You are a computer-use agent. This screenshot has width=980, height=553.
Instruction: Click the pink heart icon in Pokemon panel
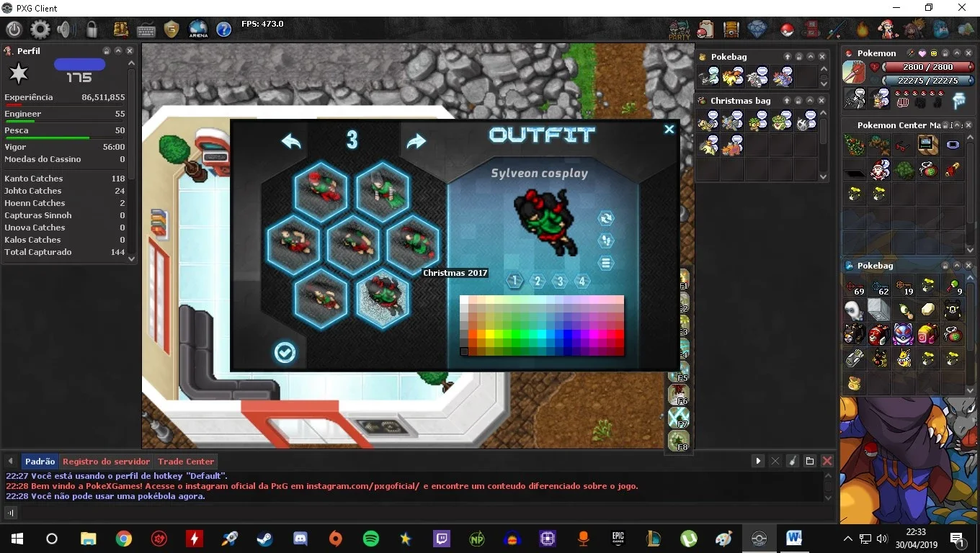922,53
